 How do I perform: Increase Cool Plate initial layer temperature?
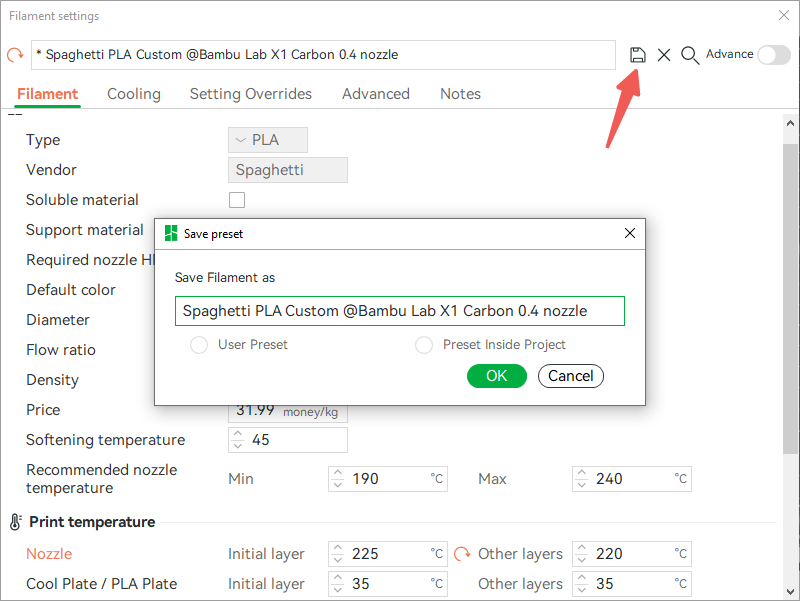pos(338,579)
